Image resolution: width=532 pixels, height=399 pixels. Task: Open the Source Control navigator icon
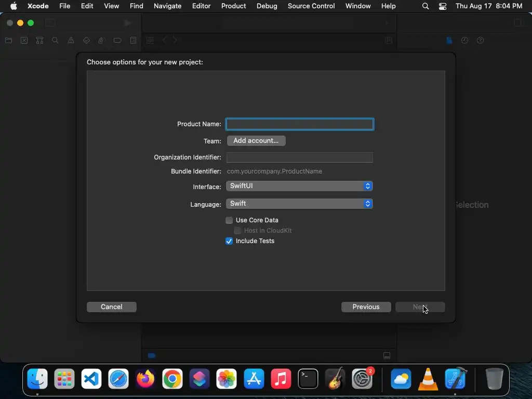coord(24,41)
